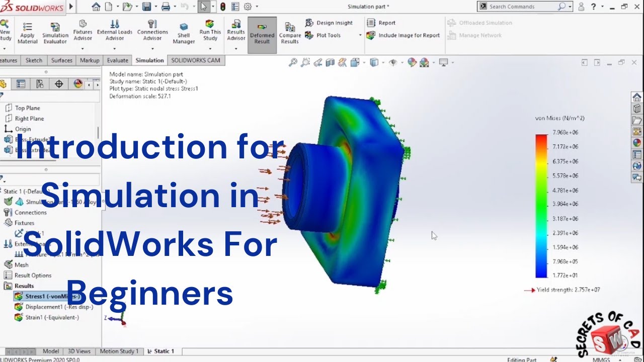Save the part with the Save icon

click(146, 7)
